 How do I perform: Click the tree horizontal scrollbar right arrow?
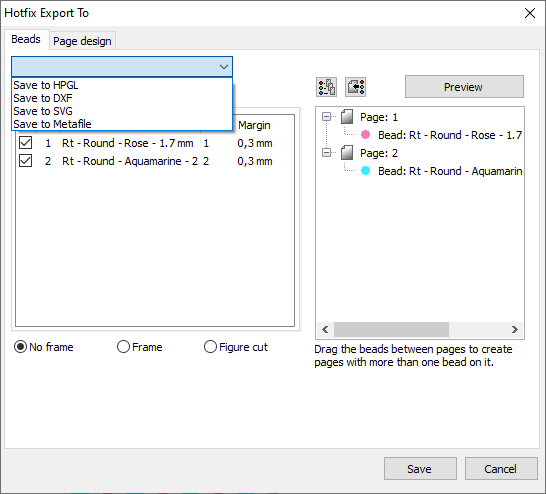pyautogui.click(x=515, y=329)
